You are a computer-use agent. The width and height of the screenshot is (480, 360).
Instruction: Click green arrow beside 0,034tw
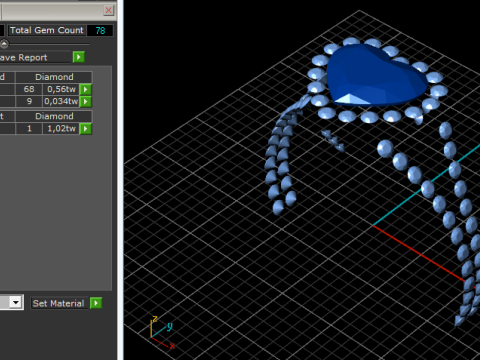pyautogui.click(x=86, y=101)
